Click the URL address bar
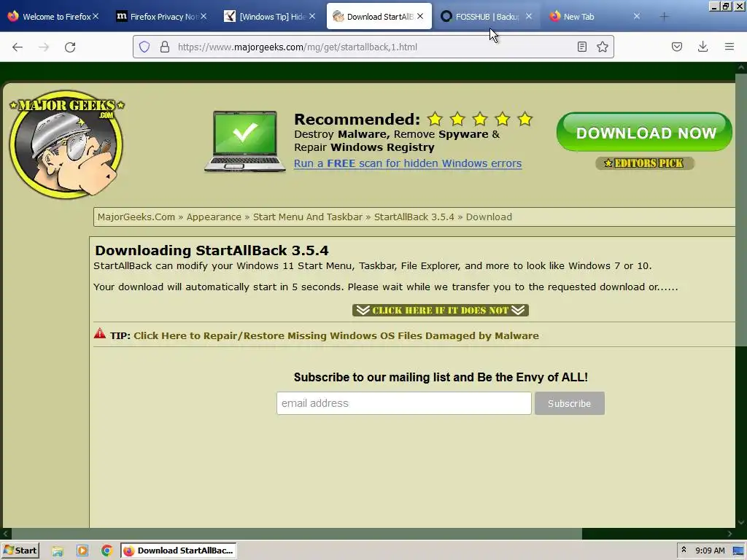 tap(371, 47)
